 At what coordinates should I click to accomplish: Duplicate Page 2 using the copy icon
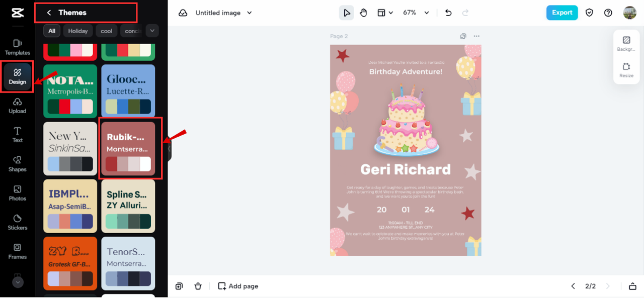tap(463, 36)
